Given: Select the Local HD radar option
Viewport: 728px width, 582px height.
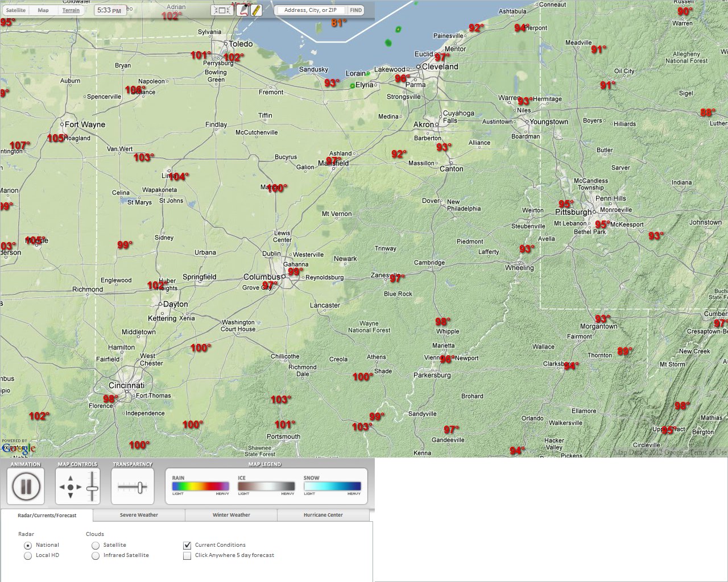Looking at the screenshot, I should point(28,555).
